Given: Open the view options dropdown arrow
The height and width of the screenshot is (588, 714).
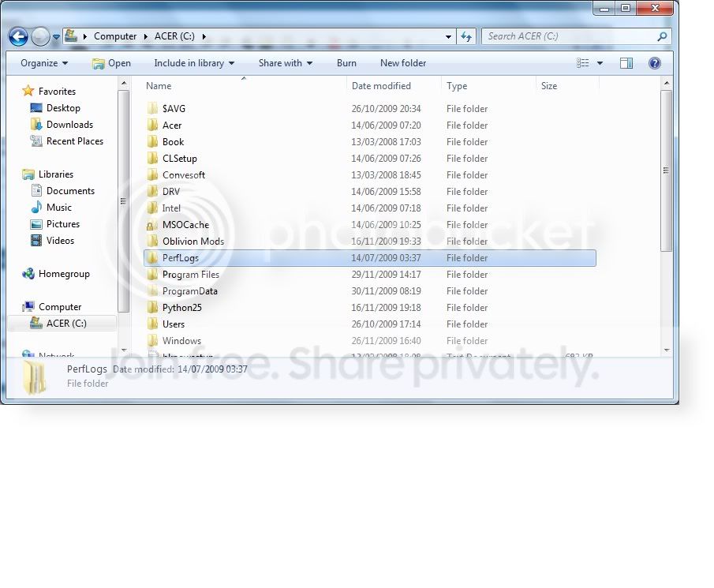Looking at the screenshot, I should point(600,63).
